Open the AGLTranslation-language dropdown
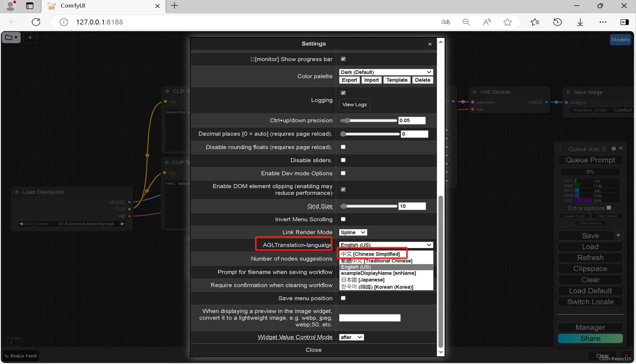 [386, 245]
